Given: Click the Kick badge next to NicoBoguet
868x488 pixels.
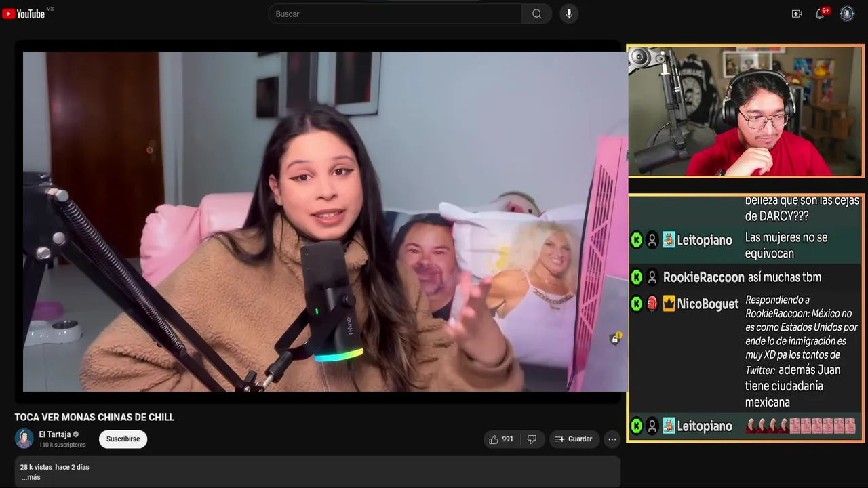Looking at the screenshot, I should [x=636, y=304].
